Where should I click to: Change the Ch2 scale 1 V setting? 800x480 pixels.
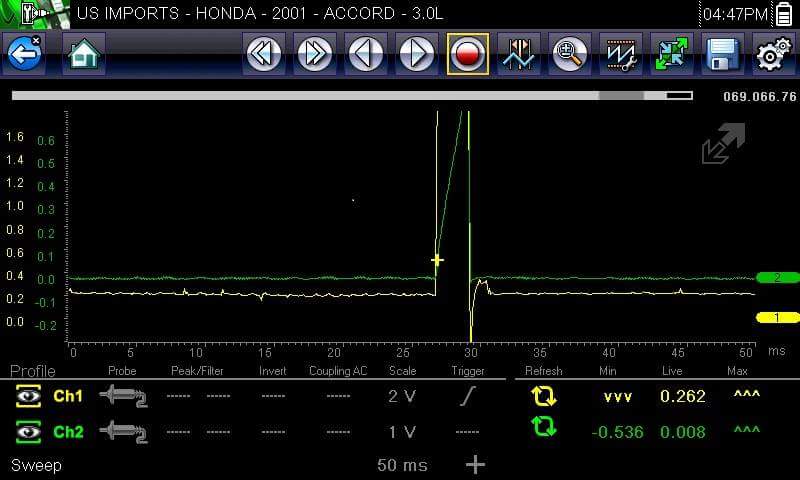401,432
